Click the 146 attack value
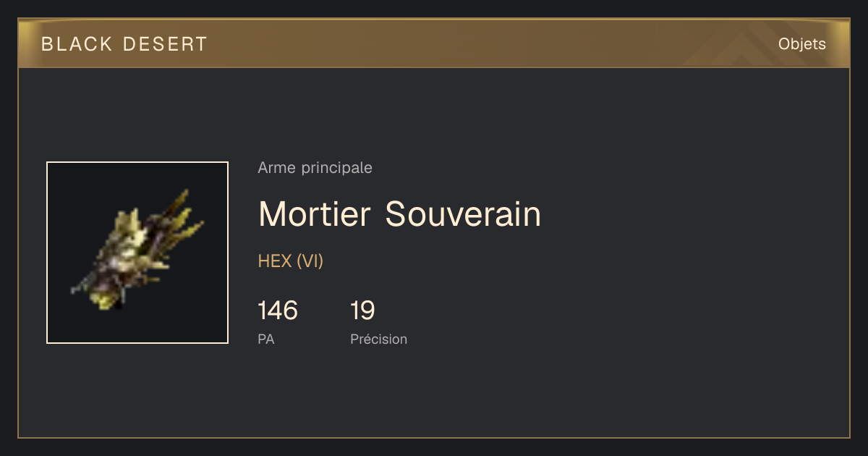Viewport: 868px width, 456px height. tap(278, 311)
